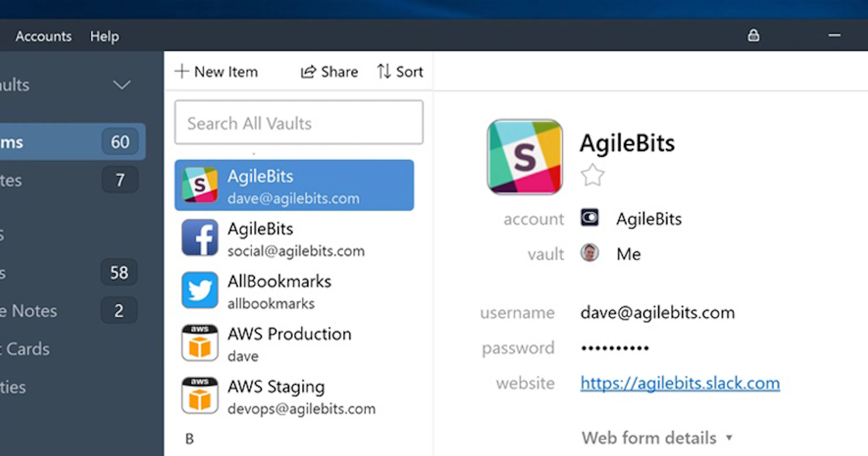The width and height of the screenshot is (868, 456).
Task: Open the Accounts menu
Action: [43, 36]
